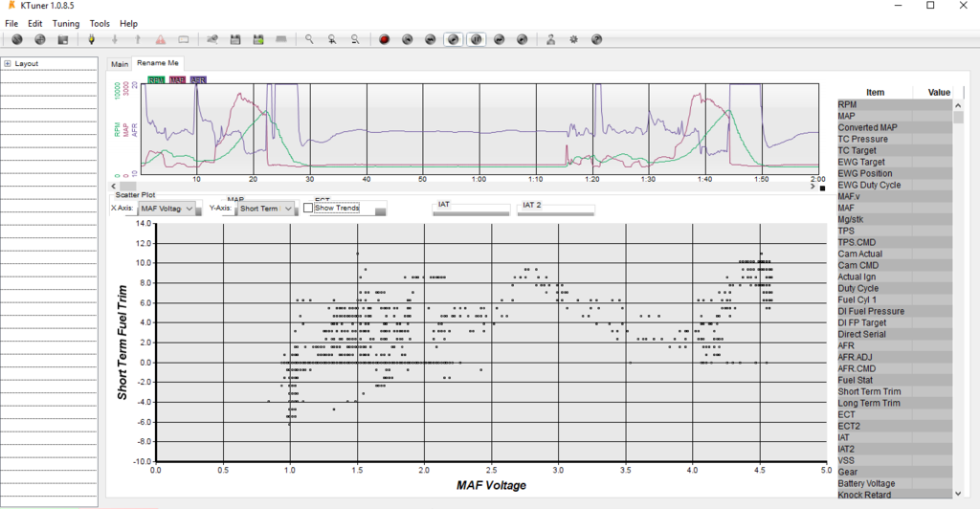980x509 pixels.
Task: Click the yellow plug connect icon
Action: (91, 39)
